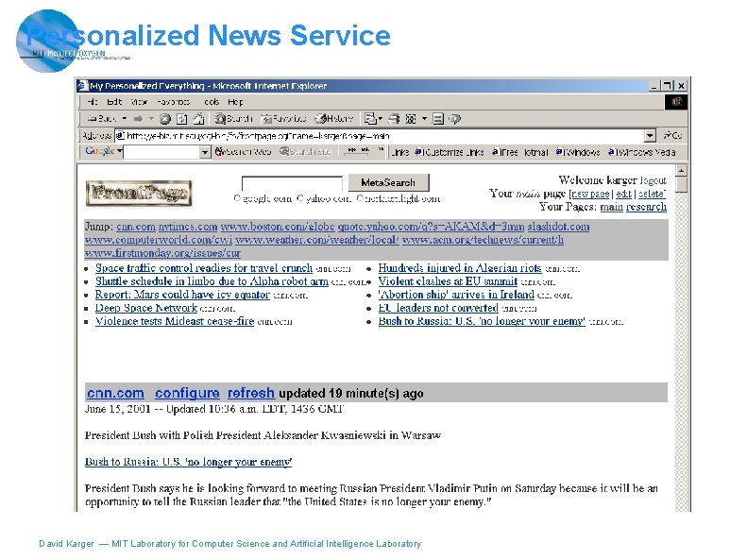The image size is (747, 560).
Task: Click the Back toolbar button
Action: (x=101, y=119)
